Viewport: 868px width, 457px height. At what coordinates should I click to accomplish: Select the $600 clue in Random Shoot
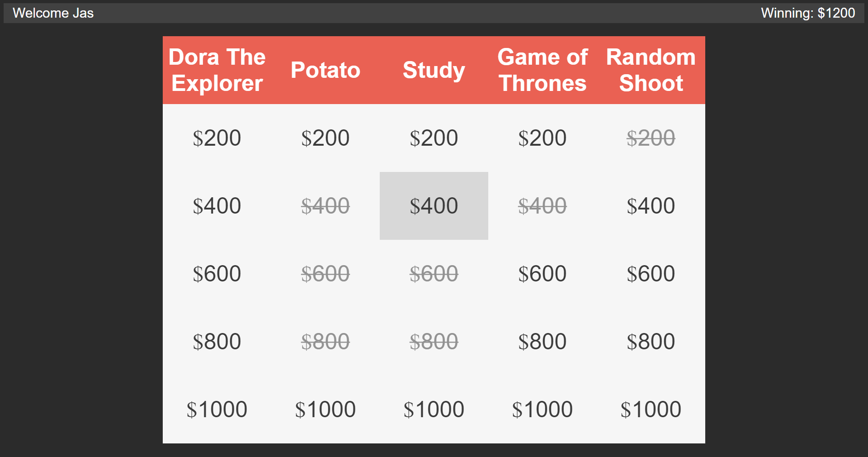click(x=651, y=273)
